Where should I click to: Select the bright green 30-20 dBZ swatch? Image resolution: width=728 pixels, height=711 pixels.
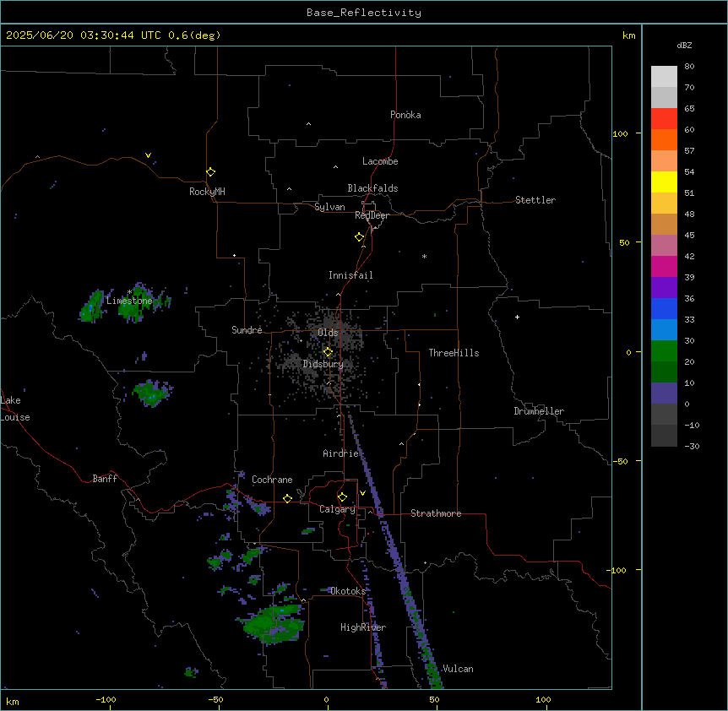tap(664, 351)
